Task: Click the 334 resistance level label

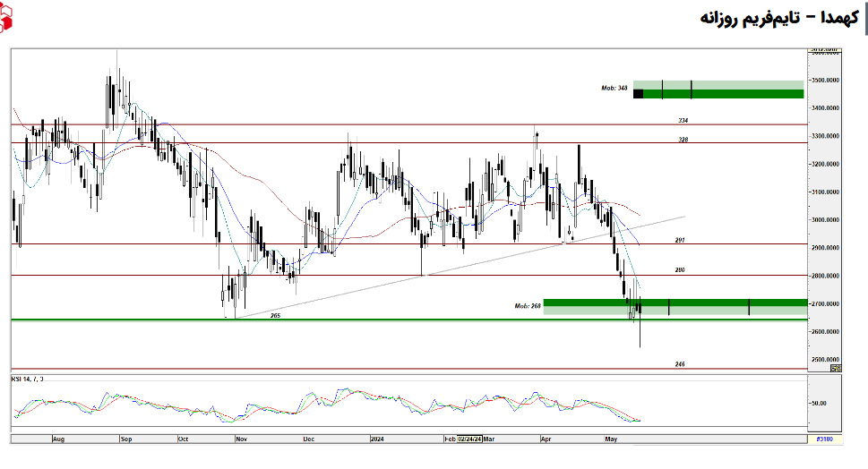Action: [683, 120]
